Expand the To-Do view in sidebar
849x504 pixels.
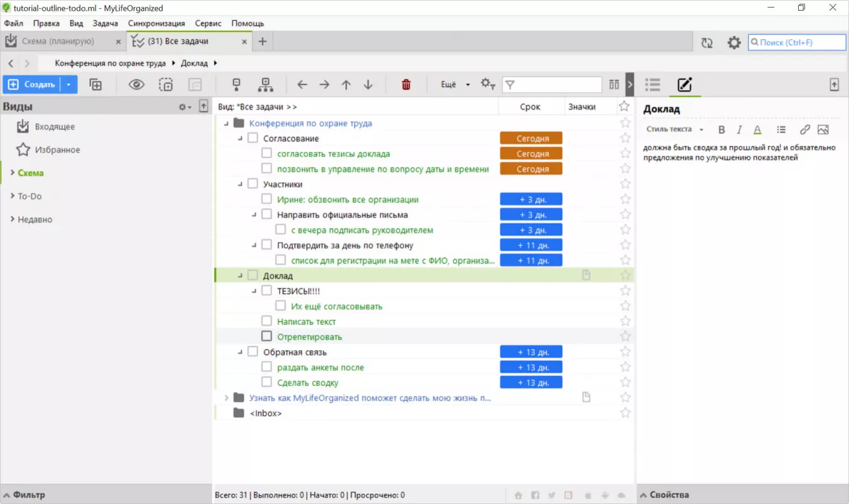click(x=12, y=196)
